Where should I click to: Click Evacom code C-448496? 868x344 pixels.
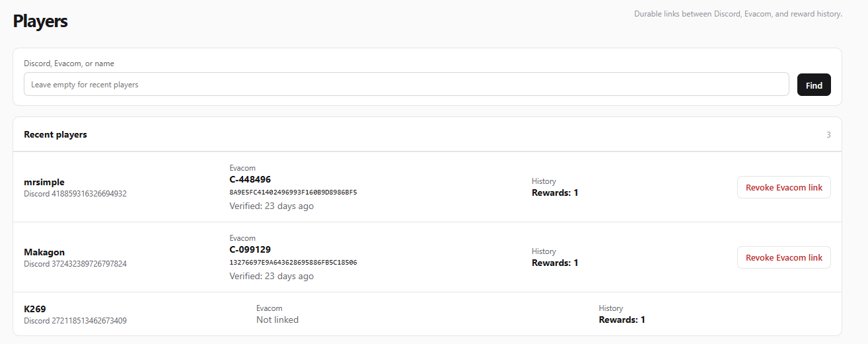pyautogui.click(x=250, y=179)
